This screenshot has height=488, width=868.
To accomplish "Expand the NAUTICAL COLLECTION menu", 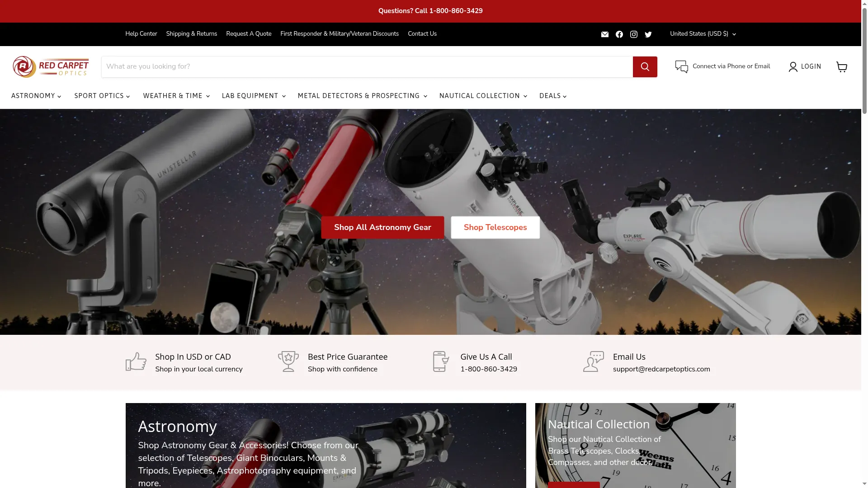I will pyautogui.click(x=483, y=96).
